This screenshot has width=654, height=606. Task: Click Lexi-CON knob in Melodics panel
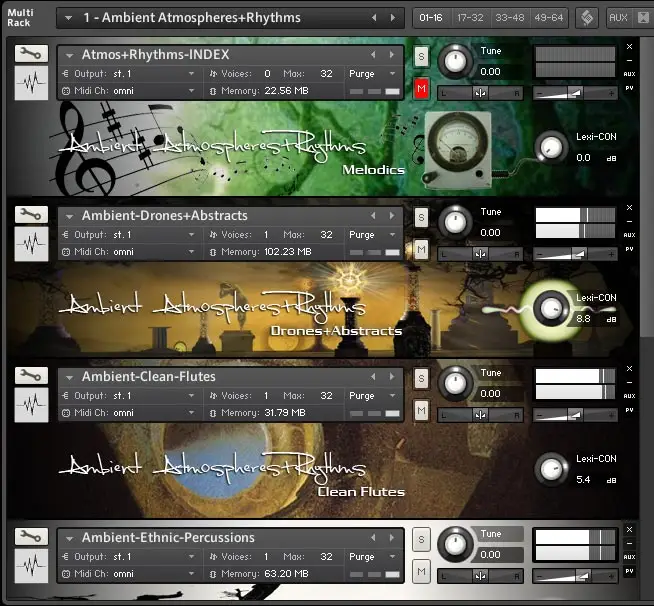(551, 148)
